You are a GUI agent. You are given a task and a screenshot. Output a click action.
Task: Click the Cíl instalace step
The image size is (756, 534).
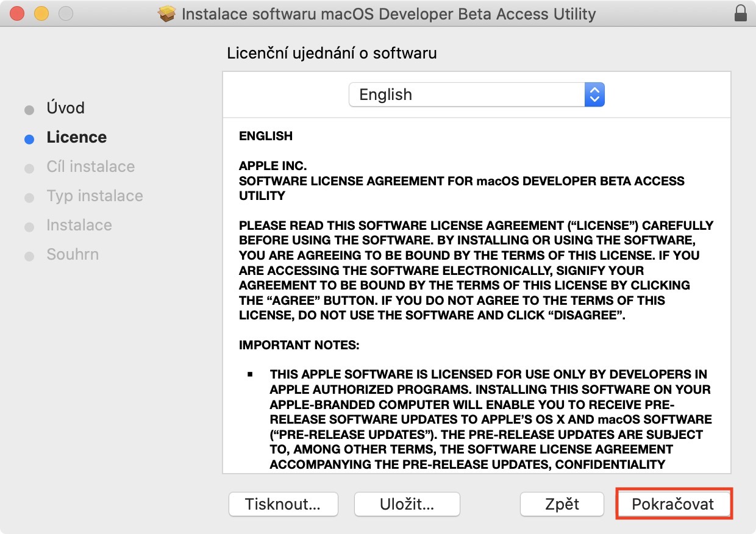(x=91, y=166)
